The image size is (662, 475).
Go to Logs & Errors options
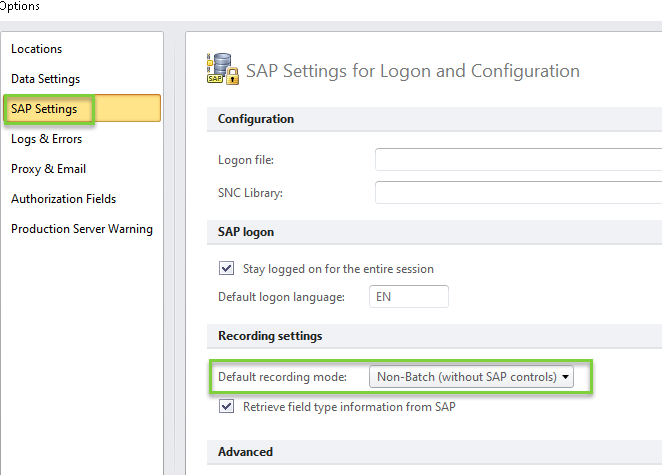pos(47,139)
